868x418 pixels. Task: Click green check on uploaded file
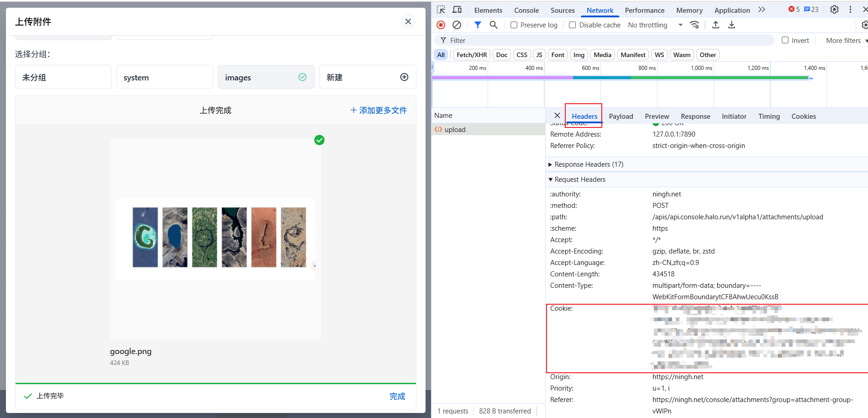[319, 140]
